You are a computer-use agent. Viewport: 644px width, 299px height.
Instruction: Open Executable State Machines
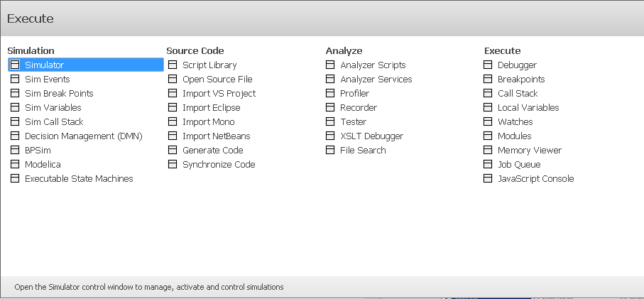[x=79, y=179]
